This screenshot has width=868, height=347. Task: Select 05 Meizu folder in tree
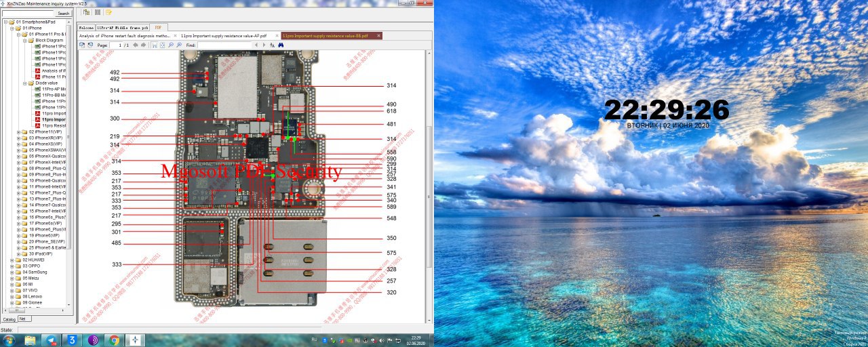tap(31, 278)
